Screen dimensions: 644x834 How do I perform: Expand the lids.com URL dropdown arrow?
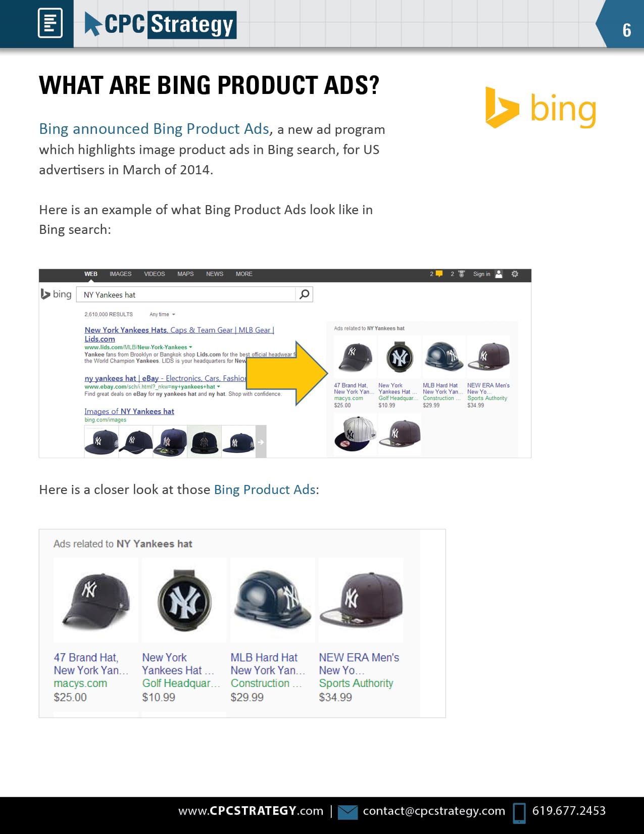pyautogui.click(x=190, y=347)
